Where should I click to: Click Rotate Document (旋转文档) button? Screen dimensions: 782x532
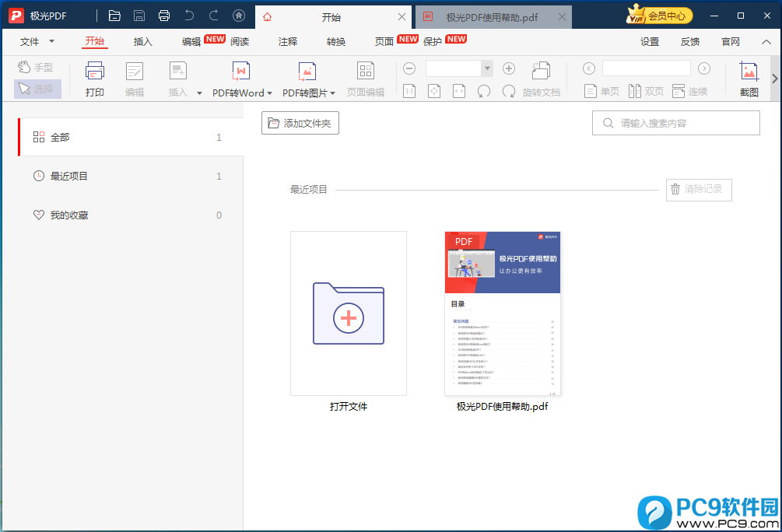click(541, 79)
